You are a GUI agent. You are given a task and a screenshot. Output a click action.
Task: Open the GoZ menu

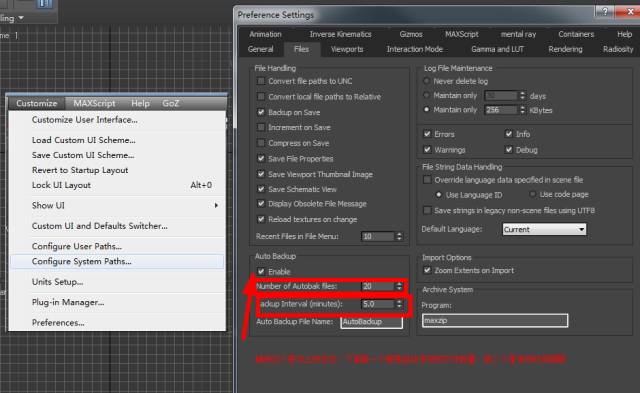(x=170, y=103)
